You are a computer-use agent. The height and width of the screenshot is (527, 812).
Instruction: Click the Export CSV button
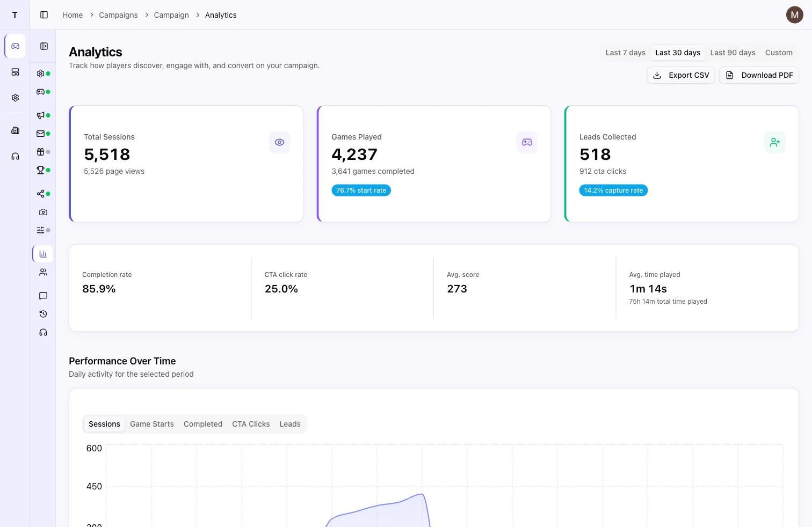pyautogui.click(x=680, y=75)
